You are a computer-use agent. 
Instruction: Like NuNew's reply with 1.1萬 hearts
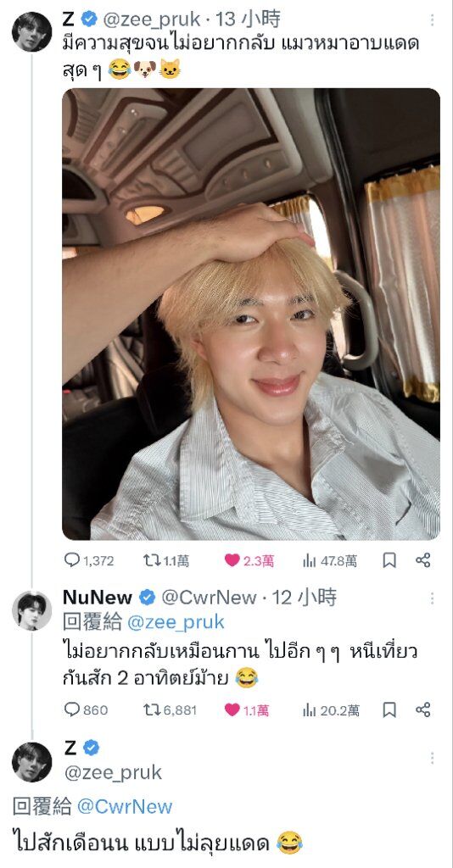click(x=232, y=709)
